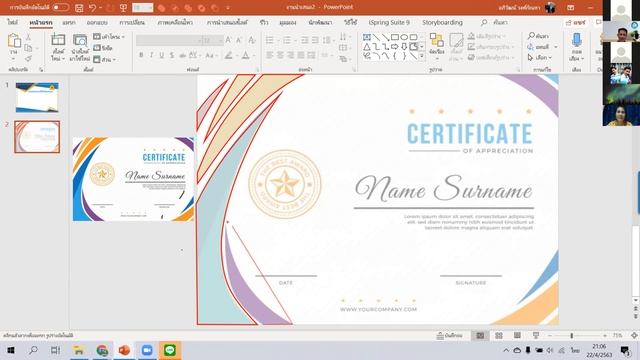Click the Notes button in status bar

coord(449,336)
